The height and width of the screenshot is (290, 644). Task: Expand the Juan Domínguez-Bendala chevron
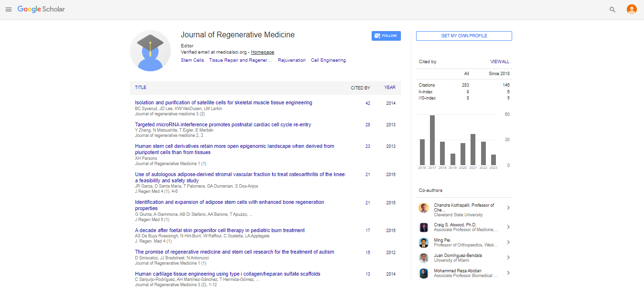[x=508, y=257]
